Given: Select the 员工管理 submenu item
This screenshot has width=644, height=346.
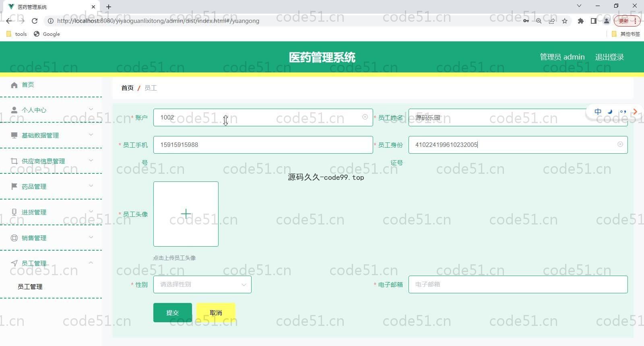Looking at the screenshot, I should [30, 286].
